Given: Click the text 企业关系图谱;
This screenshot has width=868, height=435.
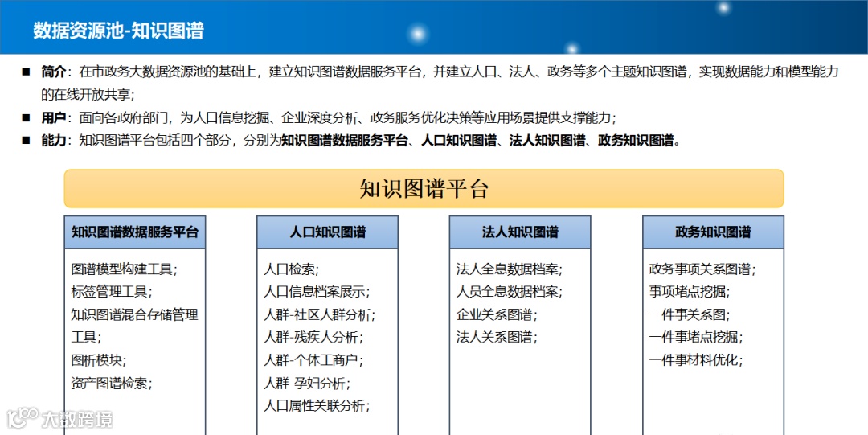Looking at the screenshot, I should pos(497,314).
